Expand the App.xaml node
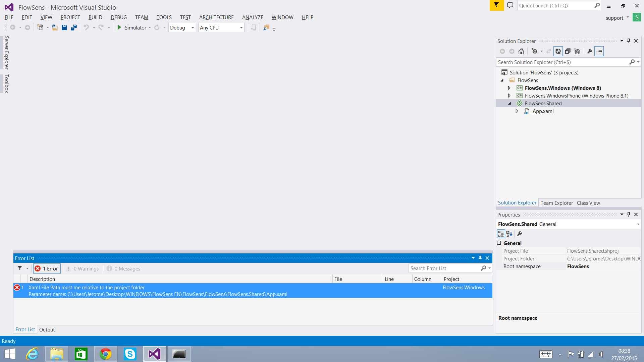644x362 pixels. coord(517,111)
